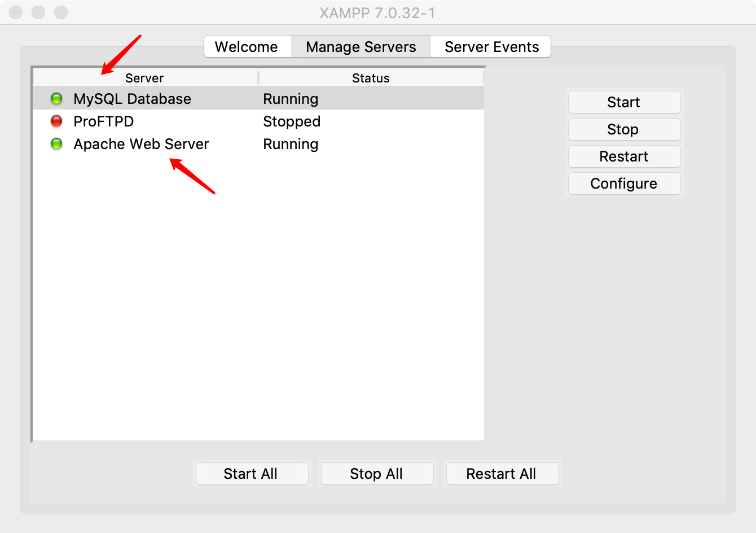Image resolution: width=756 pixels, height=533 pixels.
Task: Start All servers
Action: [x=252, y=474]
